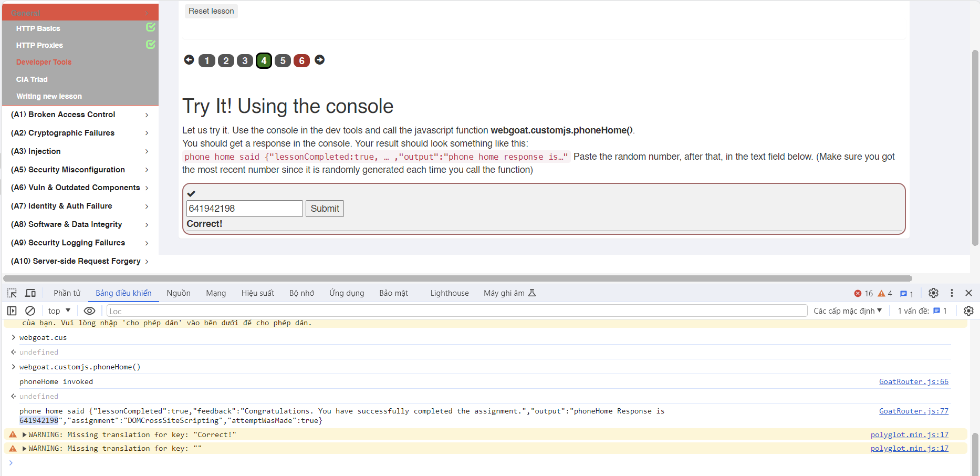The width and height of the screenshot is (980, 476).
Task: Switch to the Mạng tab
Action: click(216, 293)
